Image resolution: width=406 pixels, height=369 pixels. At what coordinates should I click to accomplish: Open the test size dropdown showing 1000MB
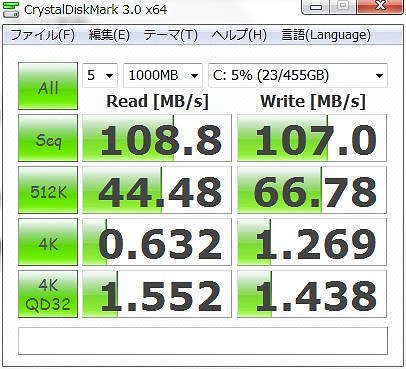(x=163, y=76)
